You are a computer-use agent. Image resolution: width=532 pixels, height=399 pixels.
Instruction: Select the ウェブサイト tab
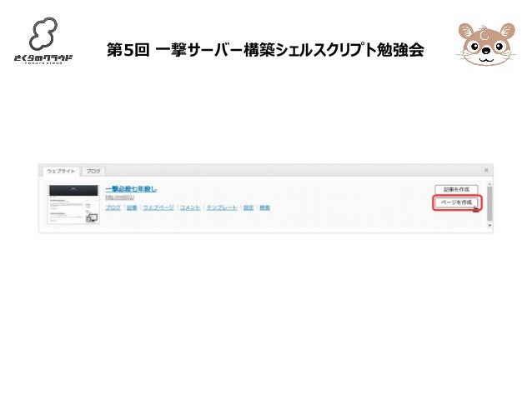click(61, 172)
